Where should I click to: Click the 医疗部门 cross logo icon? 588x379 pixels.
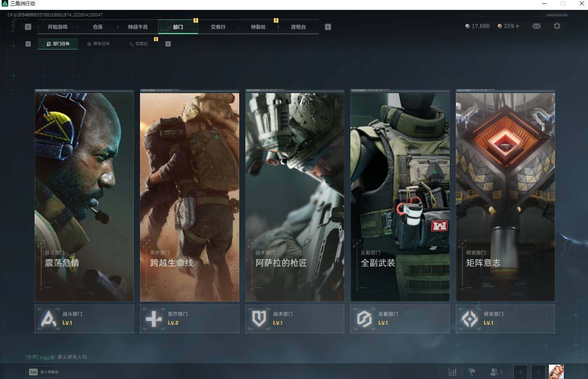coord(154,319)
